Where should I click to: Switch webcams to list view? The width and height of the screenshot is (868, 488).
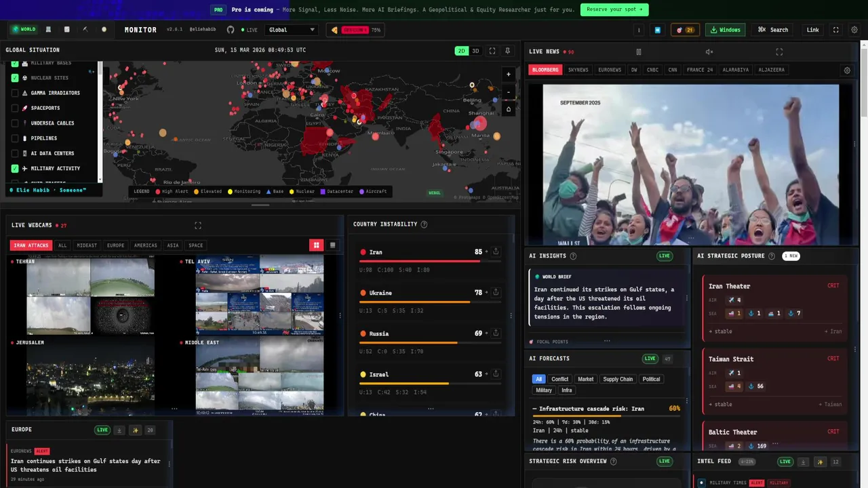[332, 245]
